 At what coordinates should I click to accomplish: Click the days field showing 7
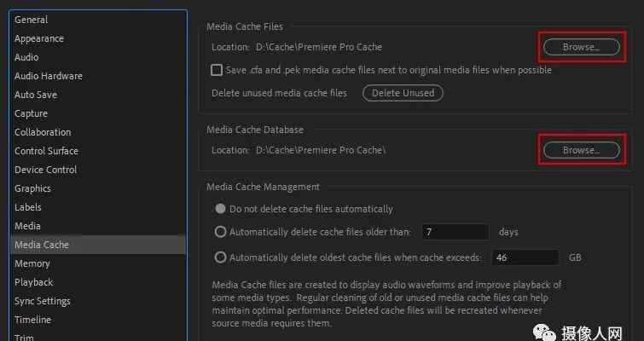(x=455, y=232)
